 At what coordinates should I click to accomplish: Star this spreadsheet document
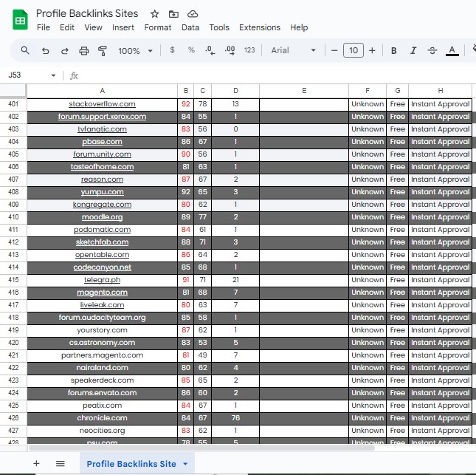point(154,14)
